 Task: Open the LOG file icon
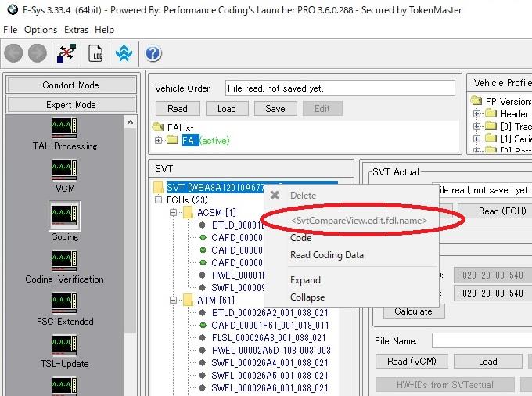(x=95, y=53)
